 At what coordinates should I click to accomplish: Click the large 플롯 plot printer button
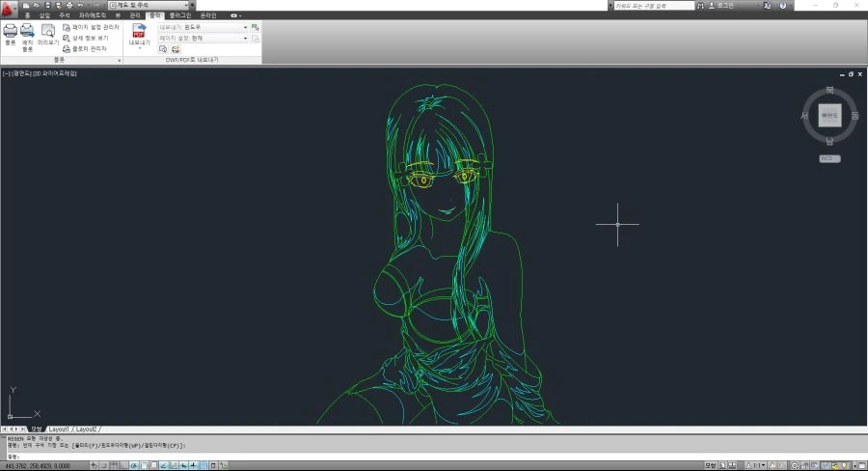coord(11,35)
